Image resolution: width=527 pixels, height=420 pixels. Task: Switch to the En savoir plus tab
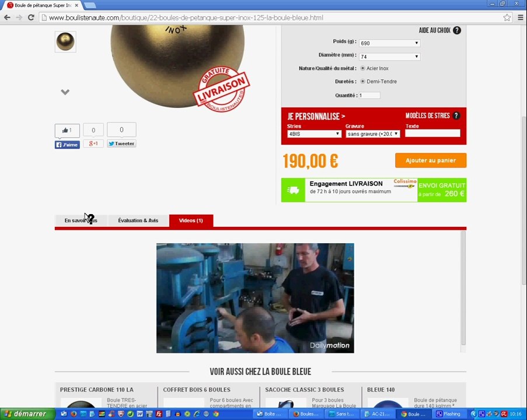[81, 220]
